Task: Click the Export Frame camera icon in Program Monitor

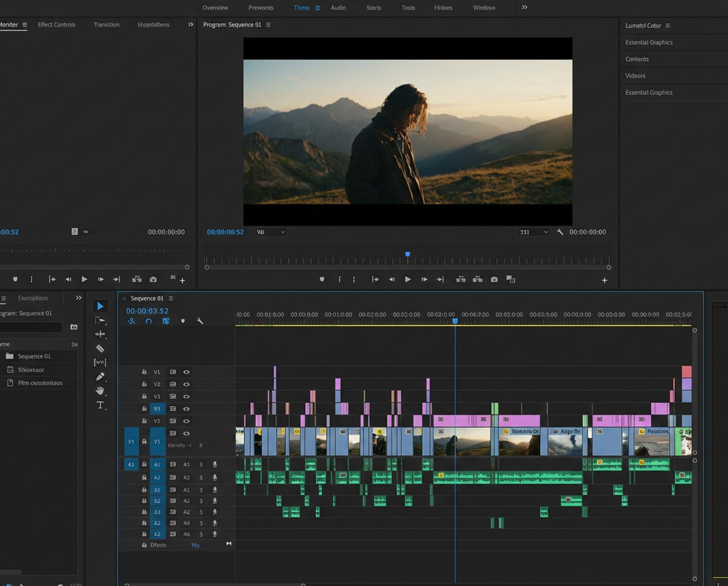Action: [x=494, y=278]
